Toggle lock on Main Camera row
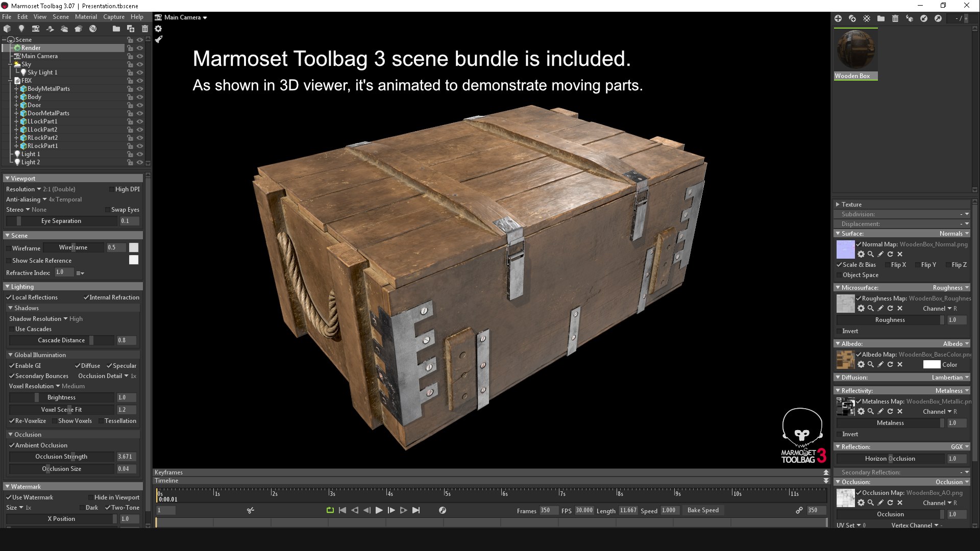 point(130,56)
